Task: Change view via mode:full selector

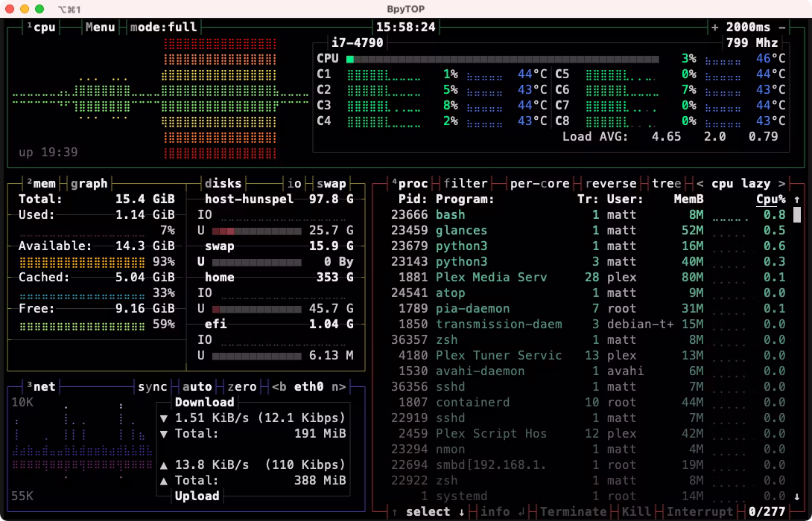Action: pos(163,27)
